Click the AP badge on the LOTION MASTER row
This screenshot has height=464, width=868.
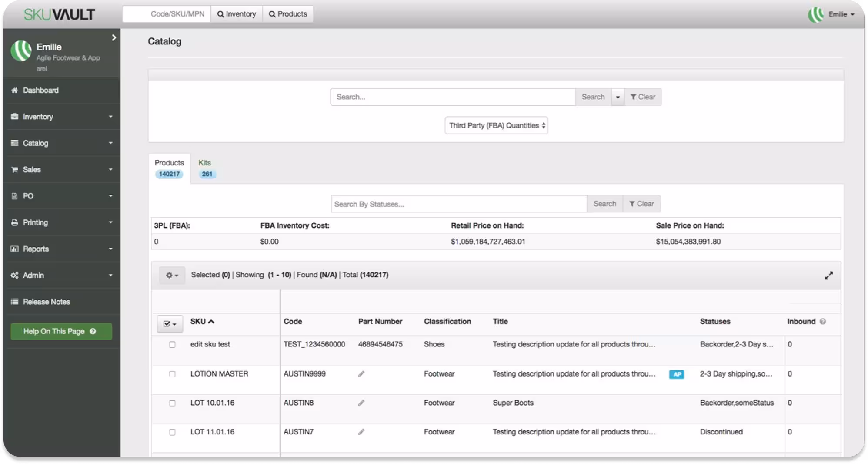[x=677, y=374]
